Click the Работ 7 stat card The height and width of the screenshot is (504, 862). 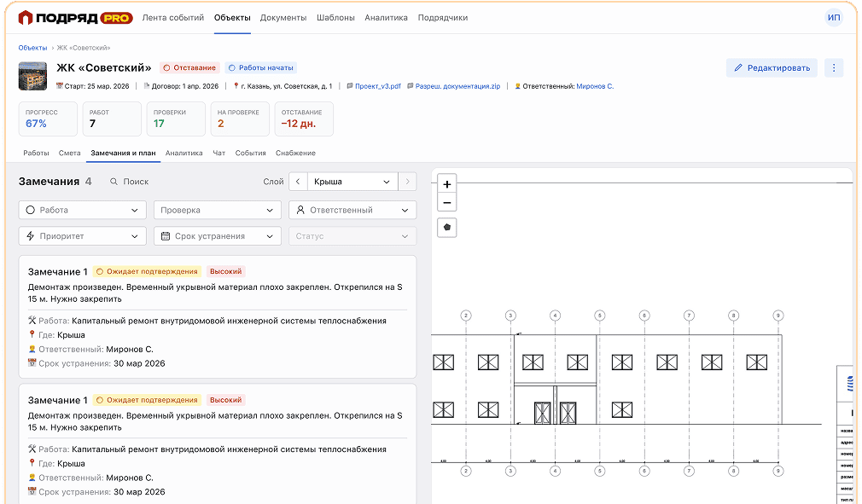tap(112, 119)
